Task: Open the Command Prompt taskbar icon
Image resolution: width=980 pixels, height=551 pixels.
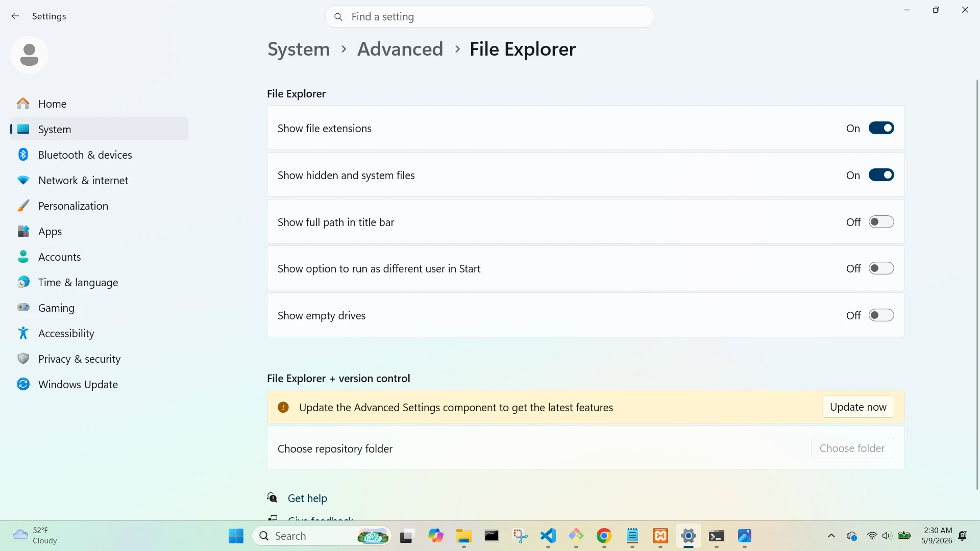Action: coord(492,536)
